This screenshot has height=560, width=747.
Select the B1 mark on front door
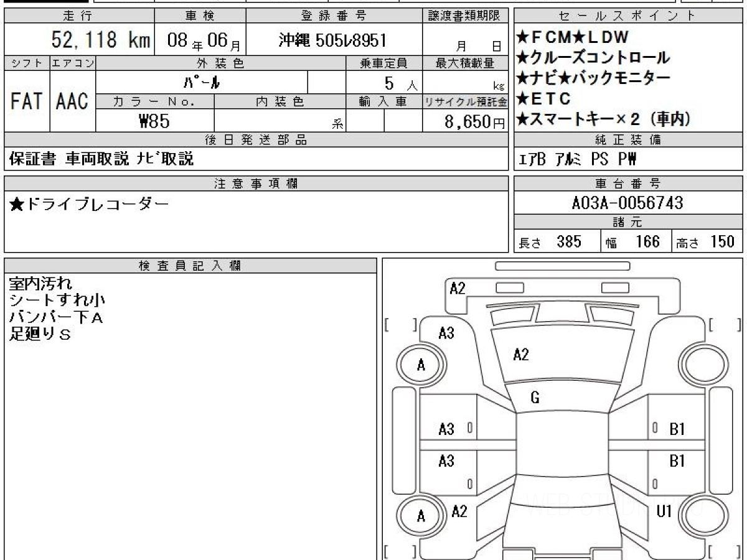[677, 429]
